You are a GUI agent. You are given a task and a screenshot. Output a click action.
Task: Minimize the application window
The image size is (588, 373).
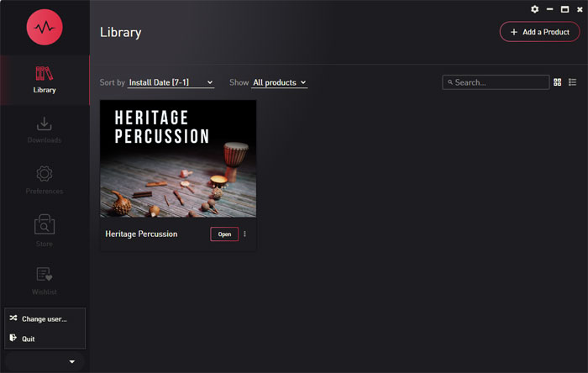click(x=549, y=9)
